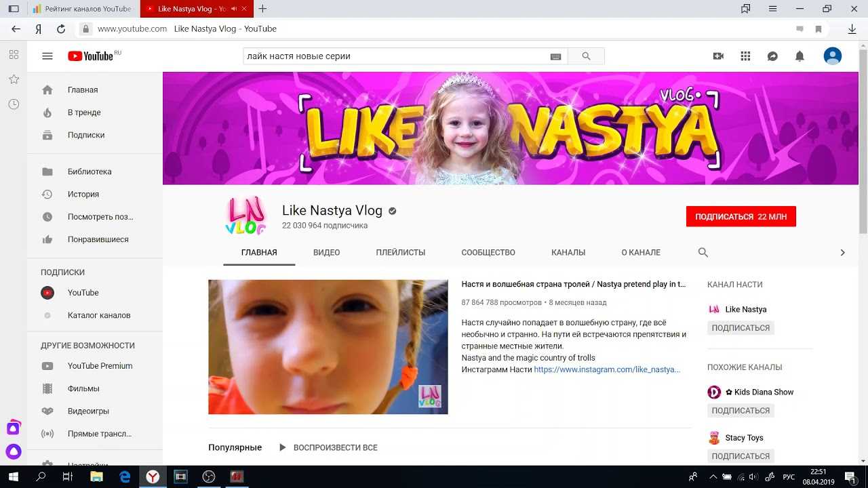Open the messages share icon in header
This screenshot has width=868, height=488.
[x=772, y=56]
